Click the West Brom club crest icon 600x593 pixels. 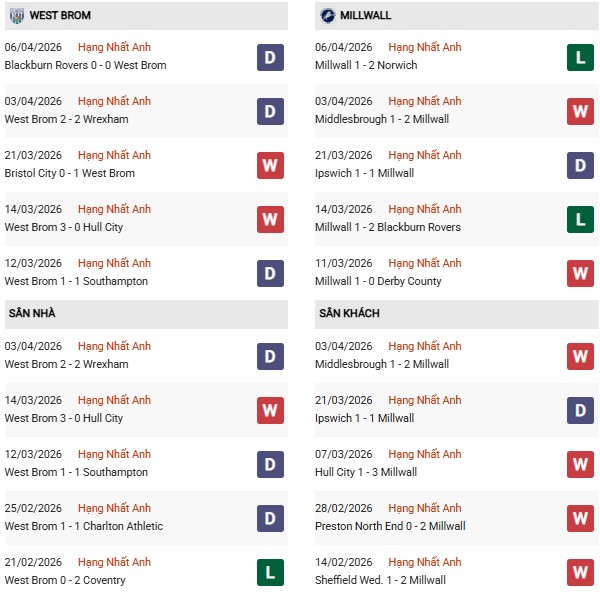[x=17, y=16]
